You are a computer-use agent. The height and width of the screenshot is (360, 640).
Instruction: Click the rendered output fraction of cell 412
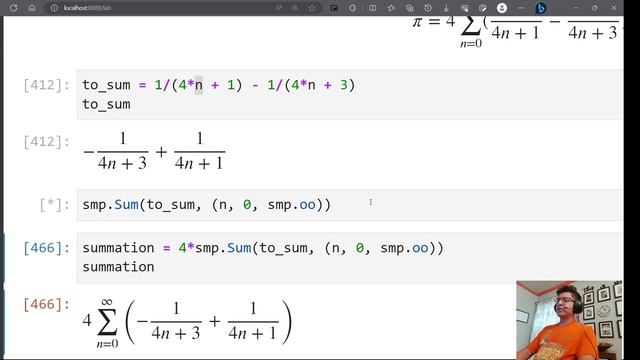click(154, 151)
